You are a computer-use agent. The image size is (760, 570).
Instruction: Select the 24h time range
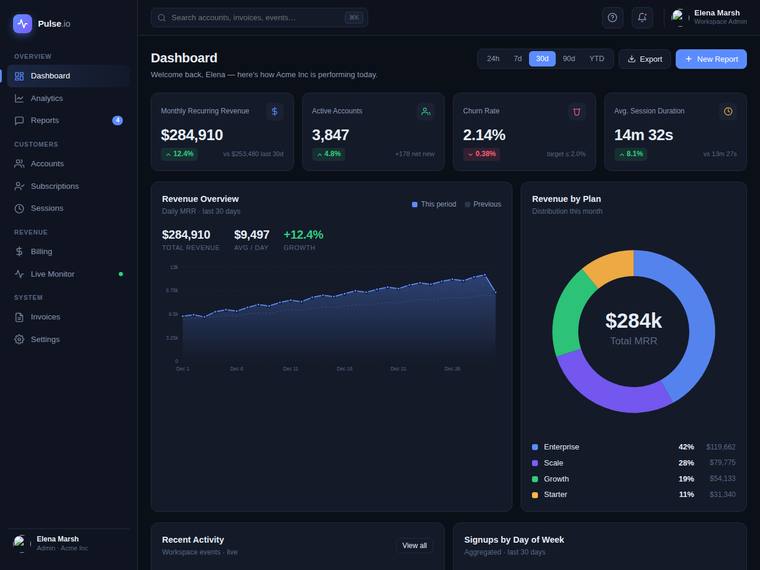493,59
